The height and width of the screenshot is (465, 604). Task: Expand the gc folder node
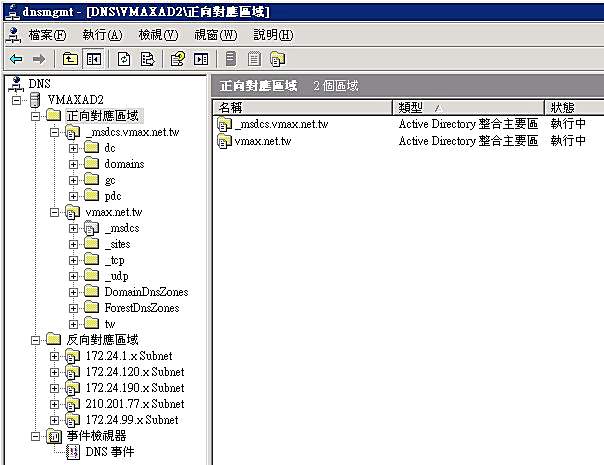point(73,180)
